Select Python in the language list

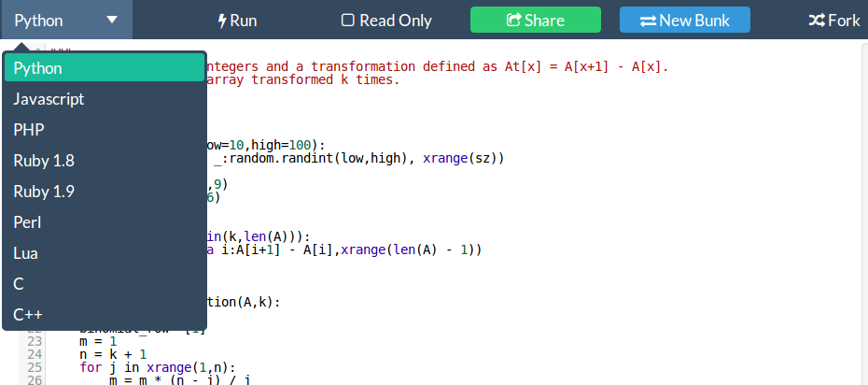[x=105, y=68]
